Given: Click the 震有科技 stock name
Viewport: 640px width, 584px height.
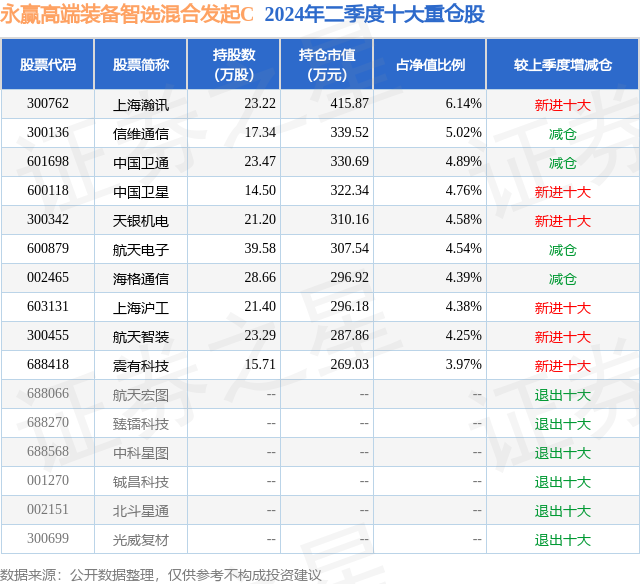Looking at the screenshot, I should (x=141, y=366).
